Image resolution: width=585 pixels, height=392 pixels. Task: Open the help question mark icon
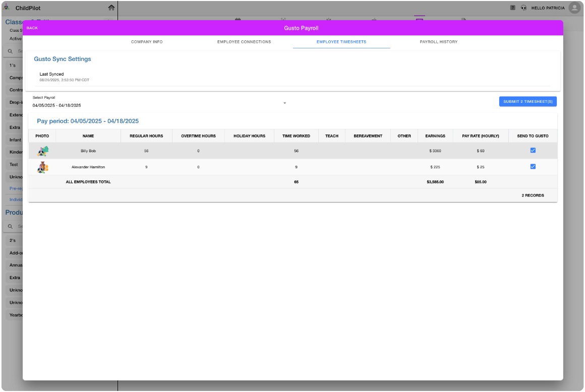coord(512,8)
